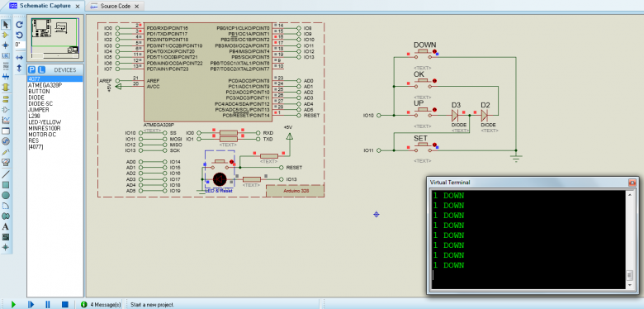Select the Active Popup Mode tool

[x=5, y=131]
